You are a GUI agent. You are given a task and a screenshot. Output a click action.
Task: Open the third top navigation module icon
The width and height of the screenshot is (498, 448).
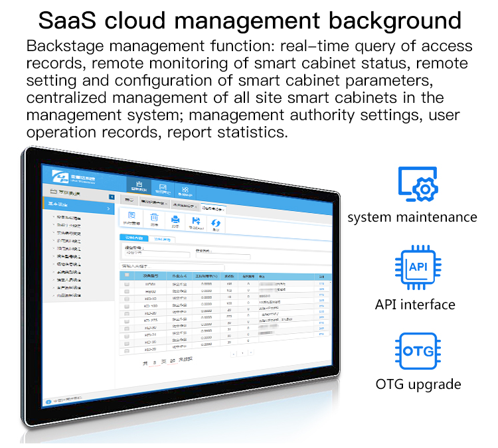[x=185, y=191]
